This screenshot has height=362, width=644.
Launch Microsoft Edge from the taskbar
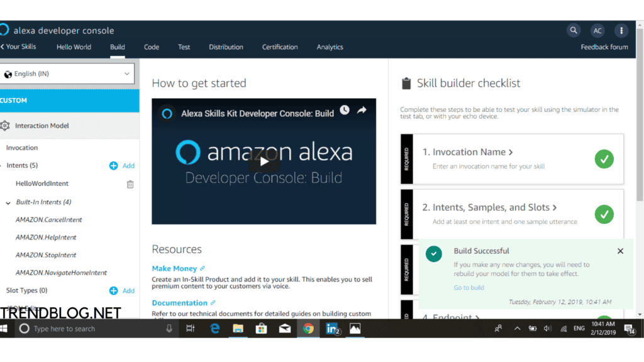click(x=214, y=328)
